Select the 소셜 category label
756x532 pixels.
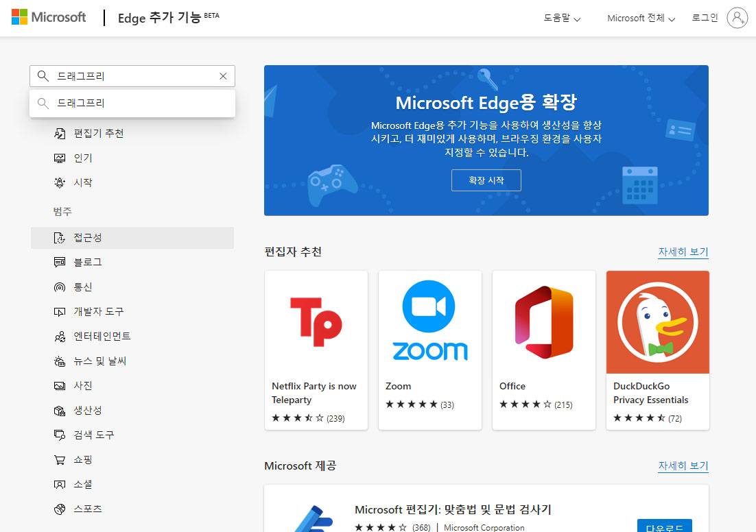tap(82, 484)
